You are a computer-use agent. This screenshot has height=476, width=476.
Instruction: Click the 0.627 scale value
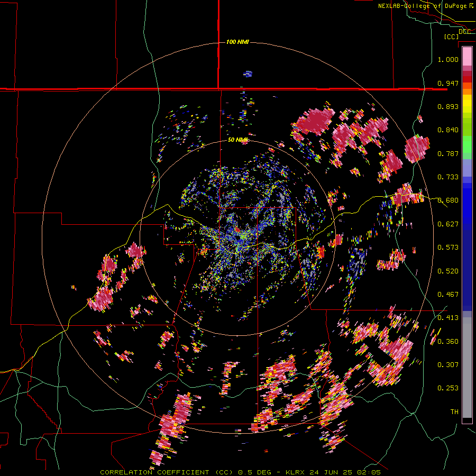coord(448,224)
